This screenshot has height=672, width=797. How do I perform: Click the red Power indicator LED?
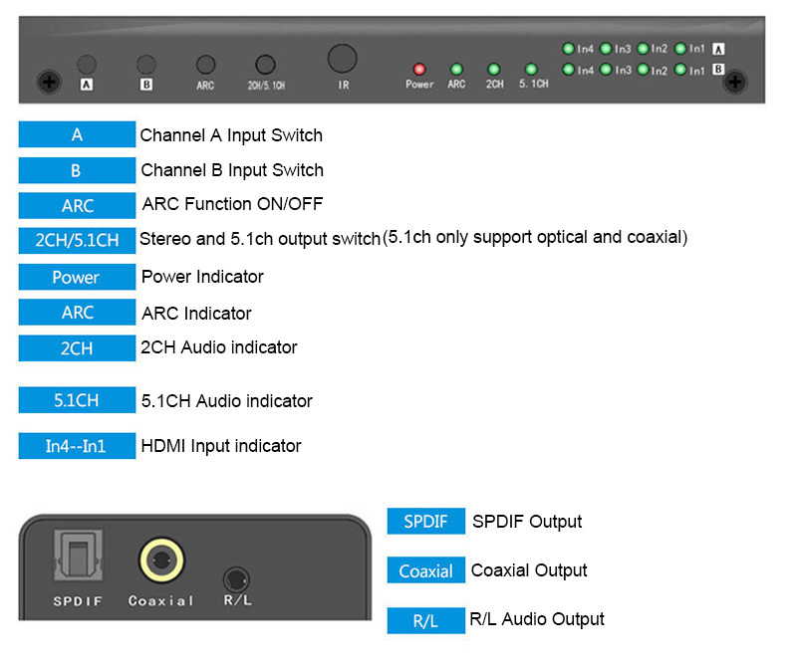tap(419, 69)
